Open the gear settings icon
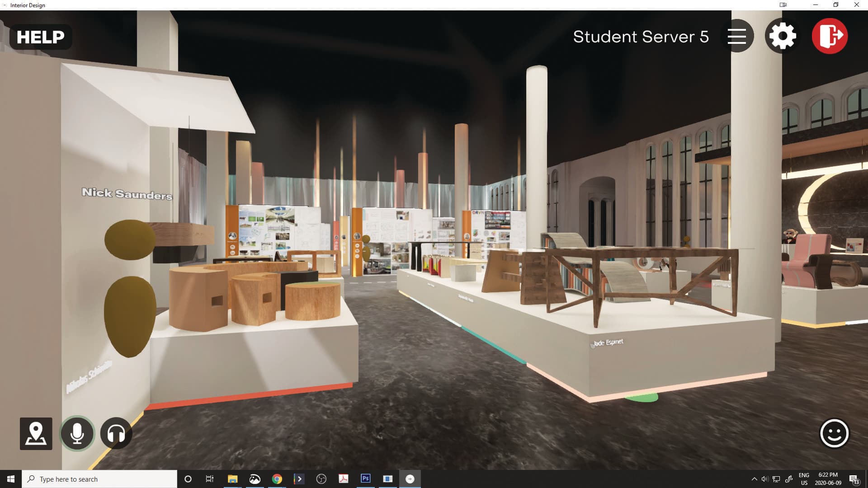The image size is (868, 488). pyautogui.click(x=782, y=36)
